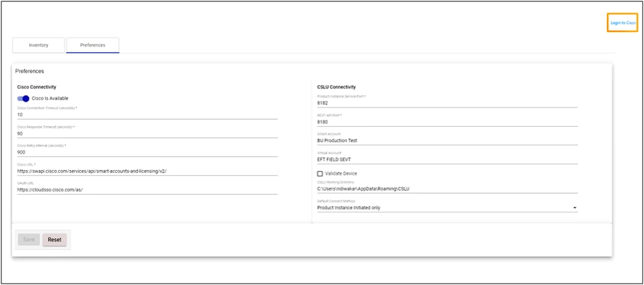Click the Default Connect Method arrow icon
This screenshot has height=285, width=644.
click(x=574, y=208)
